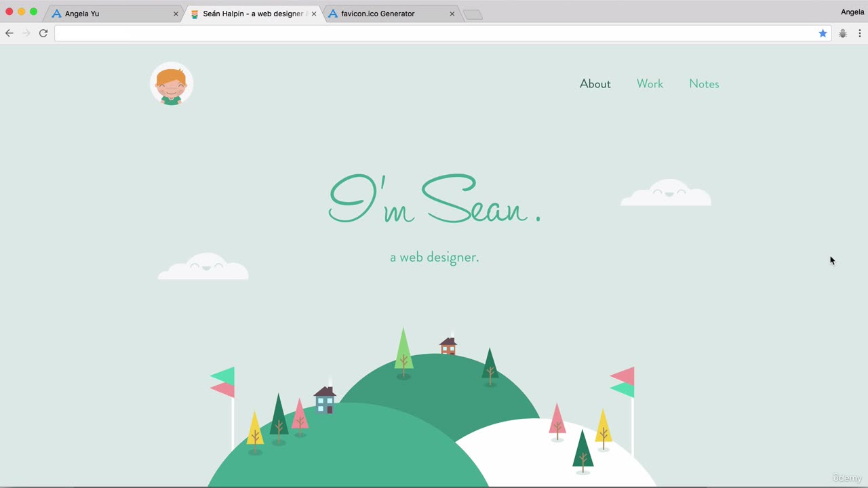
Task: Open the About page link
Action: click(x=595, y=84)
